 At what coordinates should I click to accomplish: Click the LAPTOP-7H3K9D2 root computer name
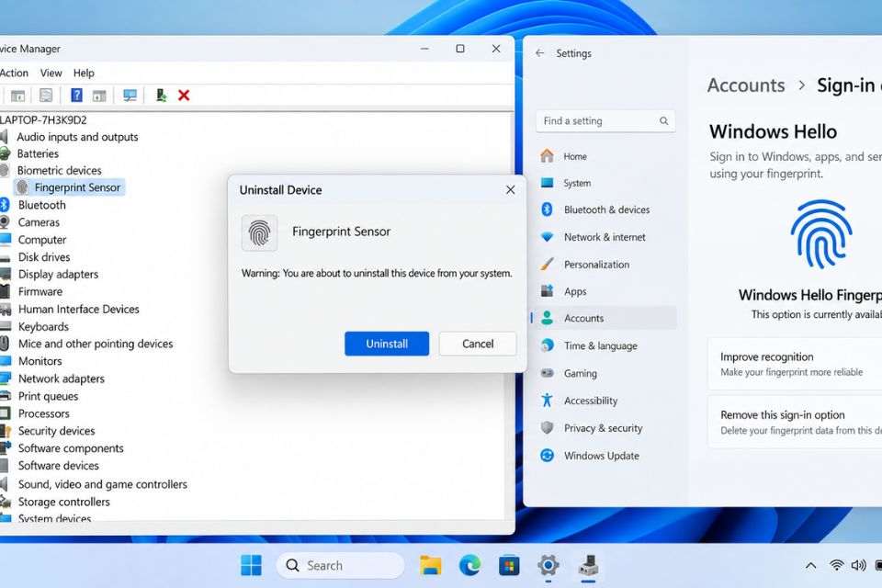43,119
